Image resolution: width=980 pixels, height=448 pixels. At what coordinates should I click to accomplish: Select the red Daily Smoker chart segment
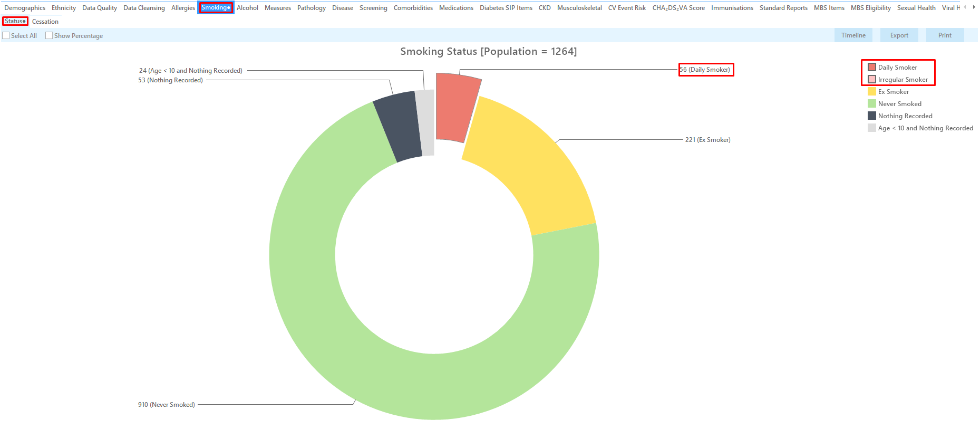pos(456,107)
